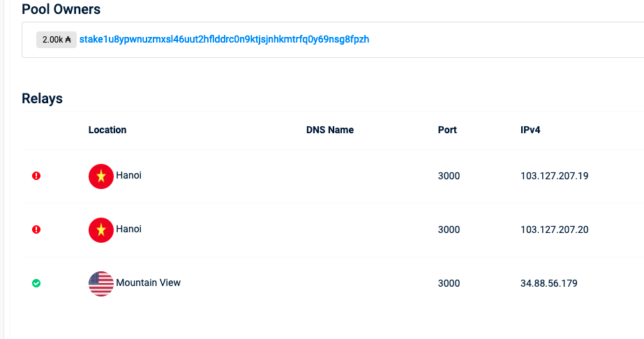Click green check status icon for Mountain View
The height and width of the screenshot is (339, 644).
[36, 283]
